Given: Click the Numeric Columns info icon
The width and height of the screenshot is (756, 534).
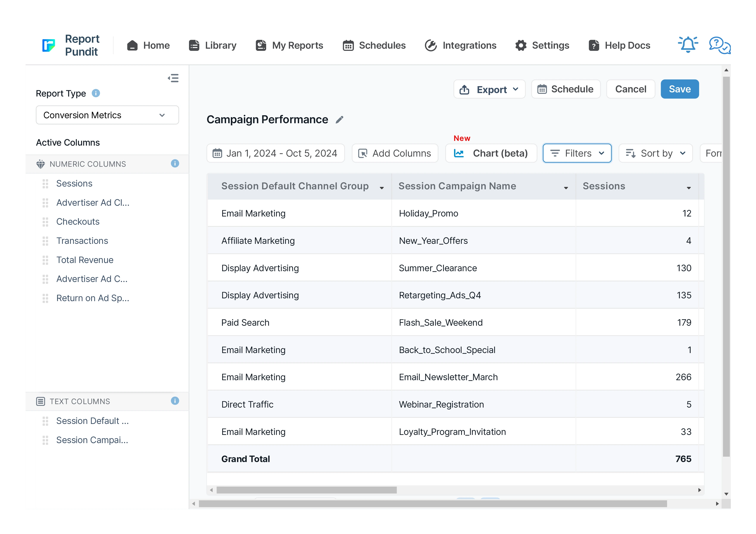Looking at the screenshot, I should [x=175, y=163].
